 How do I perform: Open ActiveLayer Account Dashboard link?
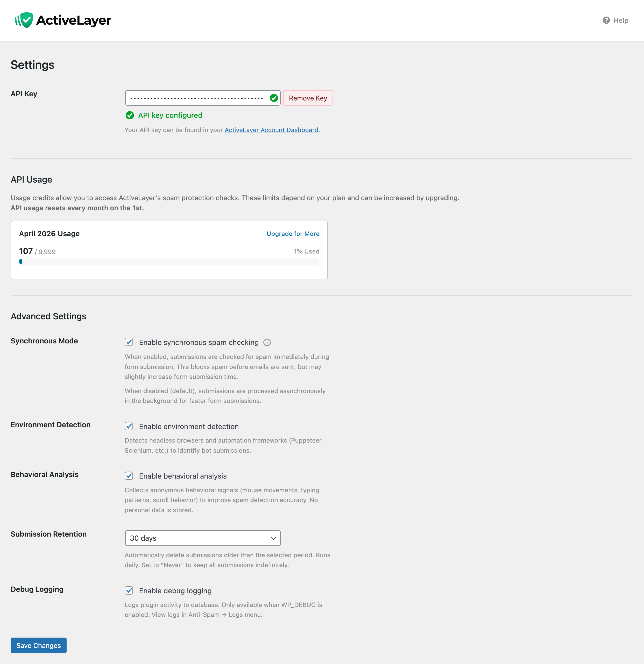point(271,130)
